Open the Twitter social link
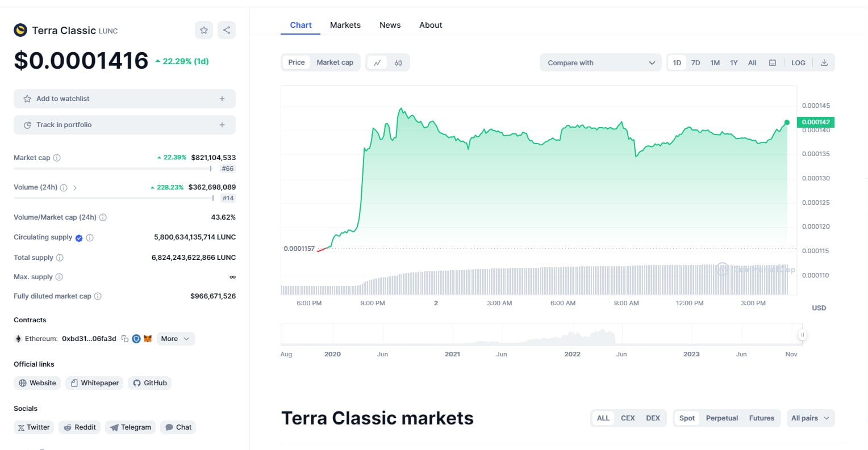 pos(34,427)
